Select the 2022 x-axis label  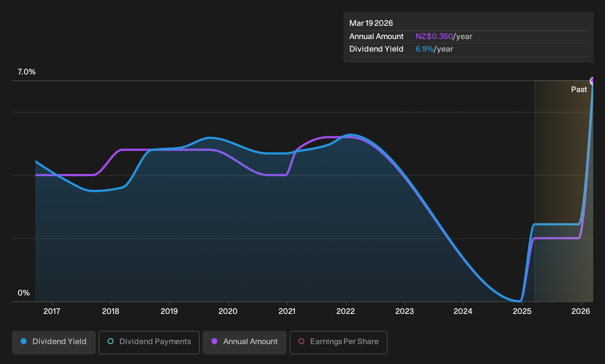346,311
